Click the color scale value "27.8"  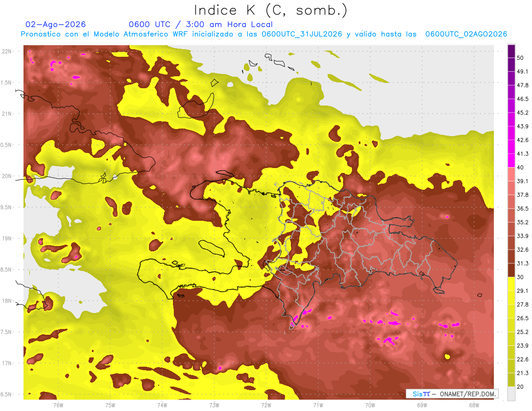pos(523,304)
